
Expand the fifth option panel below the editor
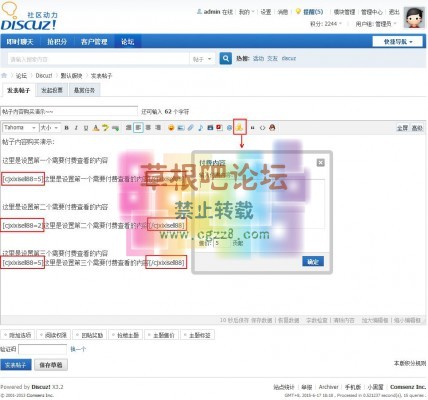(x=161, y=335)
